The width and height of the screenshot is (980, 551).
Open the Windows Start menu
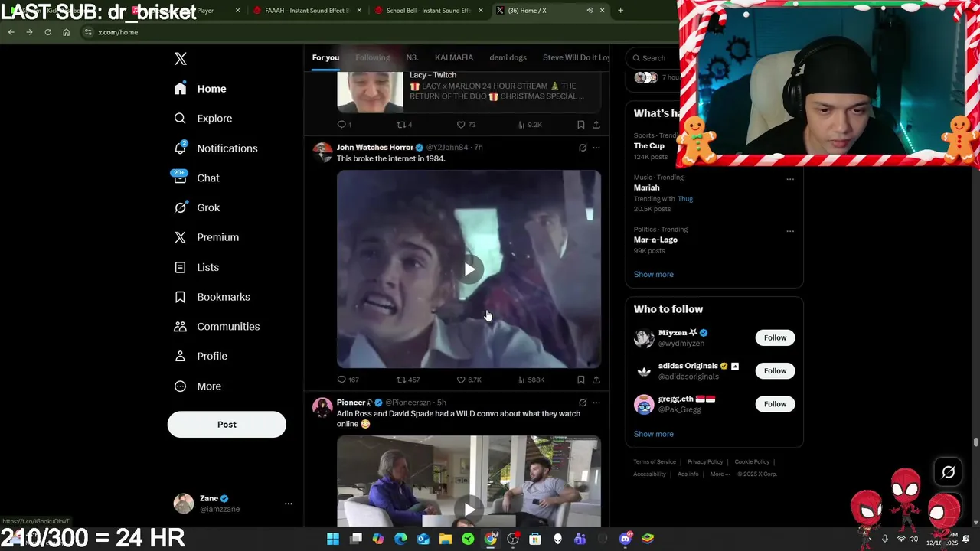click(x=333, y=539)
